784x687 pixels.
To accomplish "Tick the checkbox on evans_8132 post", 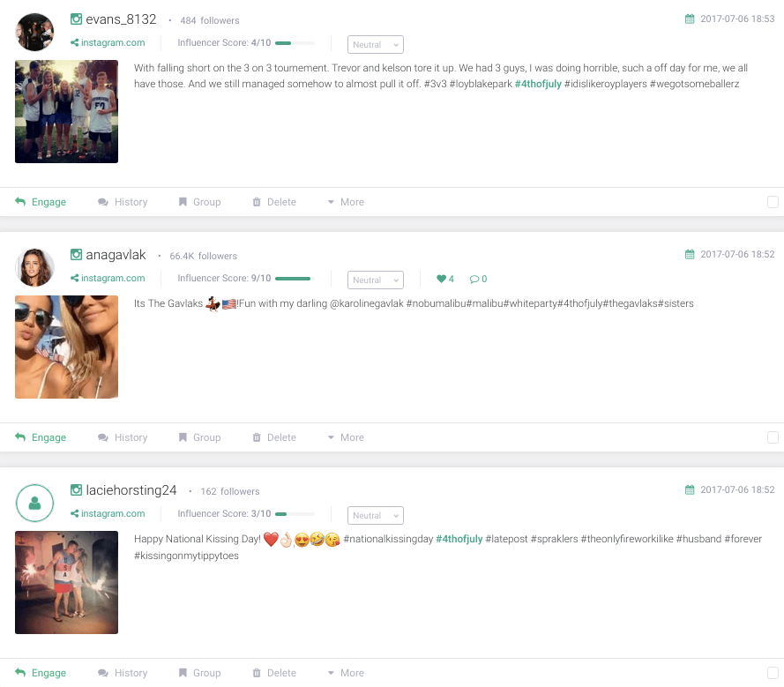I will tap(773, 202).
